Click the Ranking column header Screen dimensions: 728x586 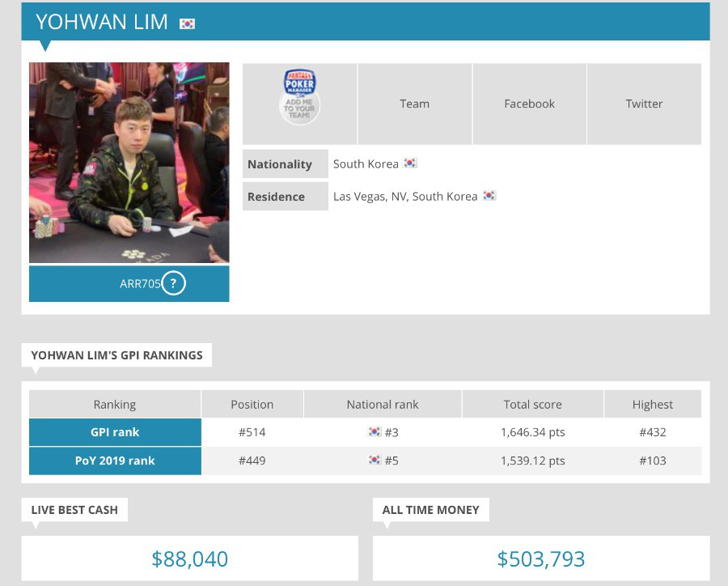point(115,405)
